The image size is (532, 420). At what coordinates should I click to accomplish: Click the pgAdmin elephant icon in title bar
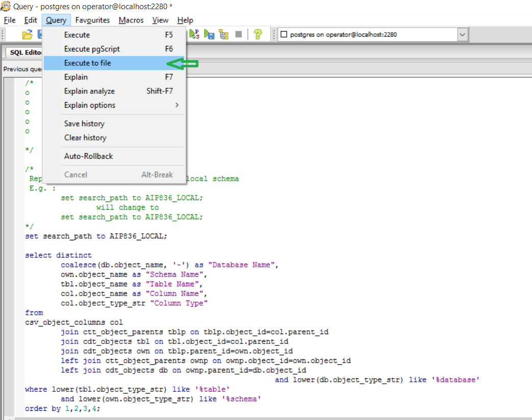(6, 6)
